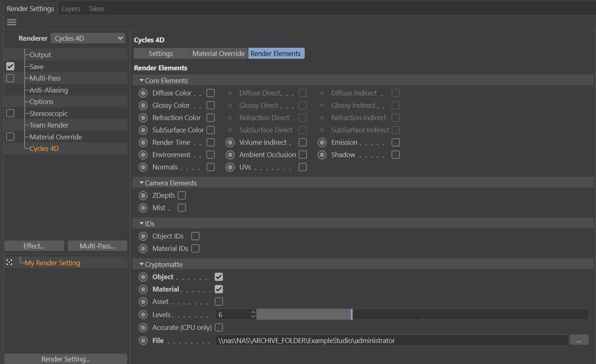Screen dimensions: 596x364
Task: Click the animation dot next to File
Action: click(143, 341)
